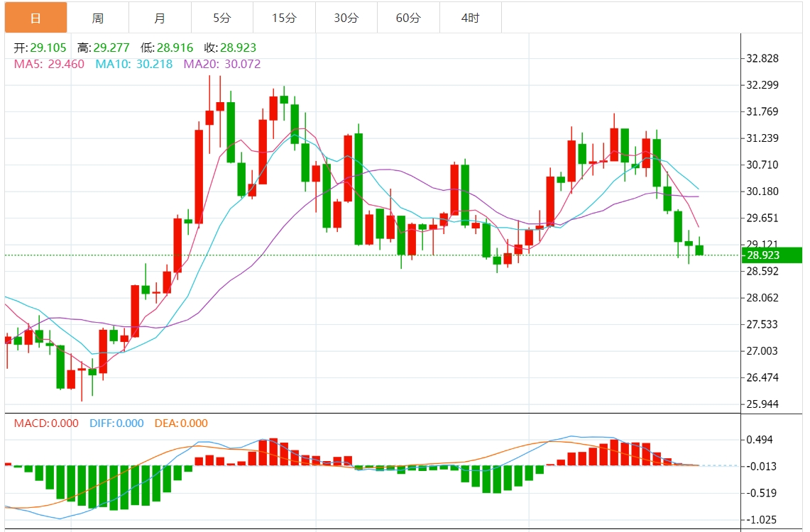Click the close price value 28.923
This screenshot has width=810, height=532.
[238, 48]
